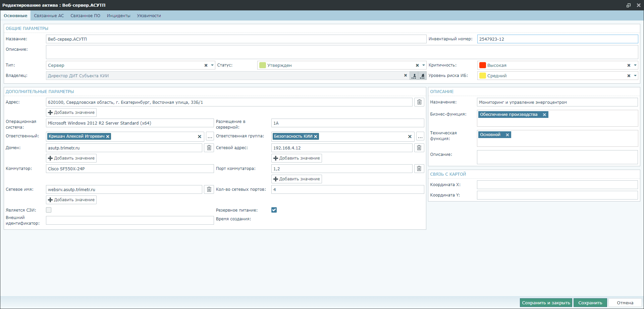Remove the 'Основной' technical function tag
Viewport: 644px width, 309px height.
507,135
